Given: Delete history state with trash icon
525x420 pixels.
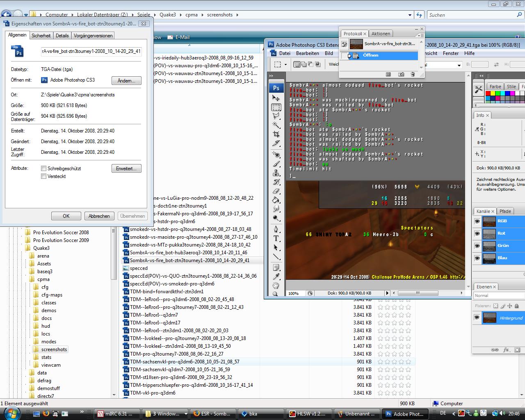Looking at the screenshot, I should pos(413,74).
